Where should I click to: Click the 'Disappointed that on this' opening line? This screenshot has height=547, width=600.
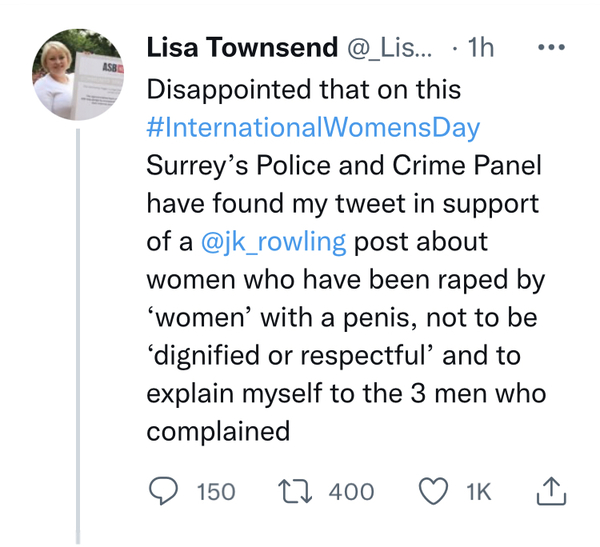[x=304, y=89]
